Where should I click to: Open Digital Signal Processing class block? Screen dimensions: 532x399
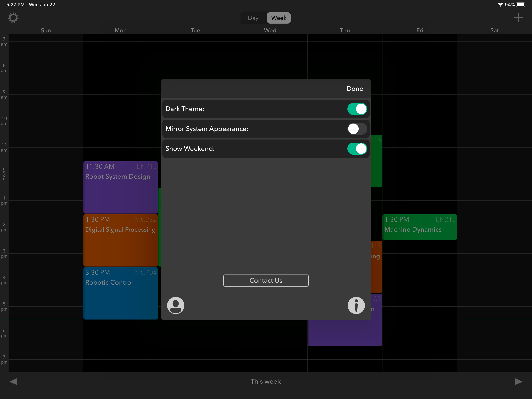[120, 240]
